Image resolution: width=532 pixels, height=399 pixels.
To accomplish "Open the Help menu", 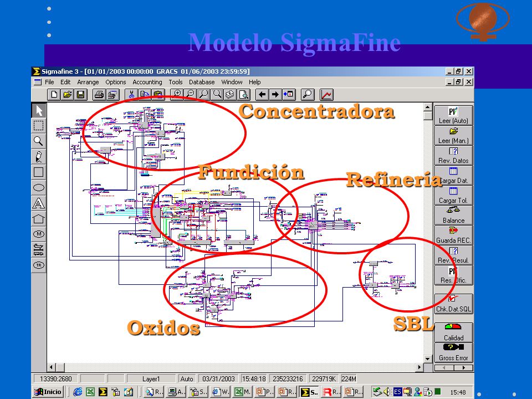I will (254, 82).
